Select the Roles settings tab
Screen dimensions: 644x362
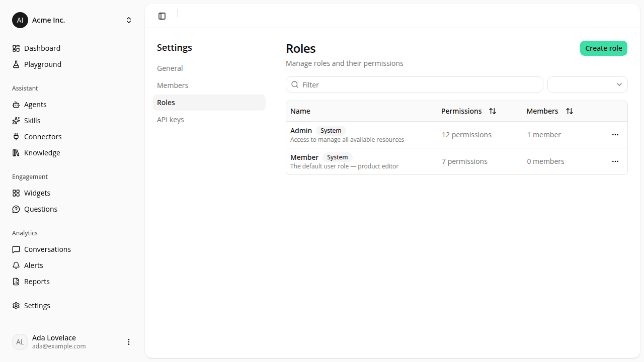pyautogui.click(x=209, y=103)
